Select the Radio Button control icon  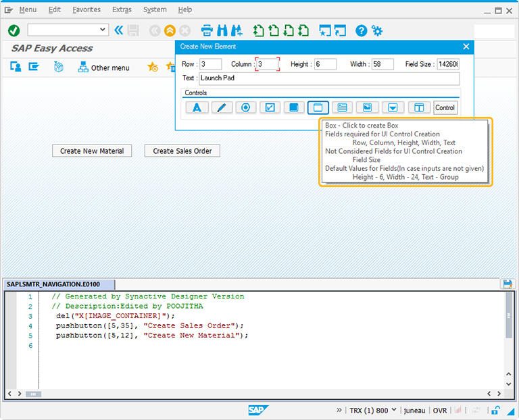pos(245,107)
